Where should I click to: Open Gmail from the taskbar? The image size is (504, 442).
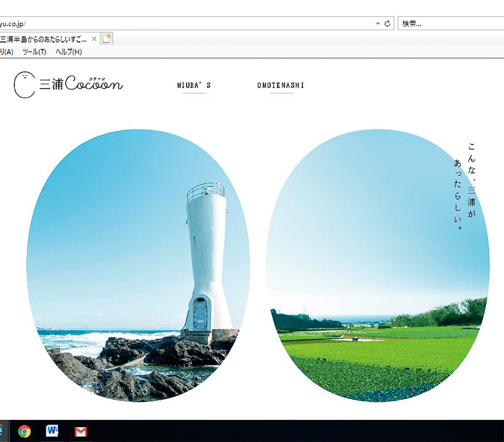(81, 431)
